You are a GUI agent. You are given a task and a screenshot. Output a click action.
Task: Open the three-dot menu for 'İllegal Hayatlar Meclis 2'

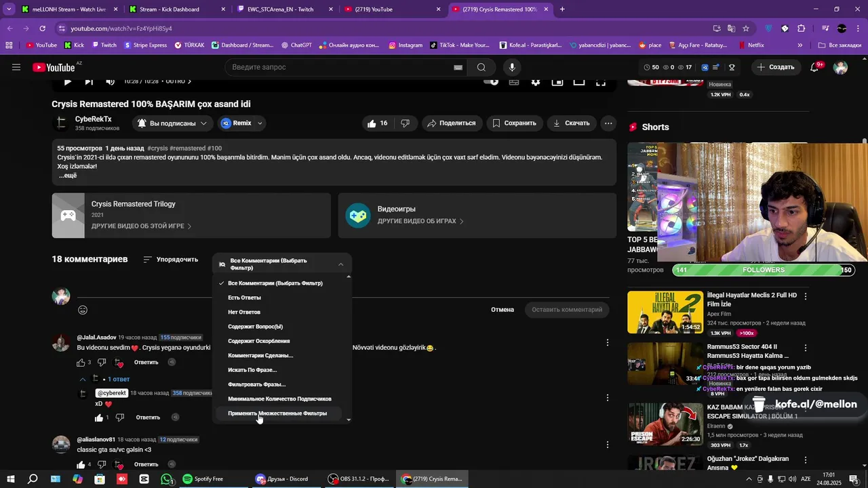[x=806, y=297]
